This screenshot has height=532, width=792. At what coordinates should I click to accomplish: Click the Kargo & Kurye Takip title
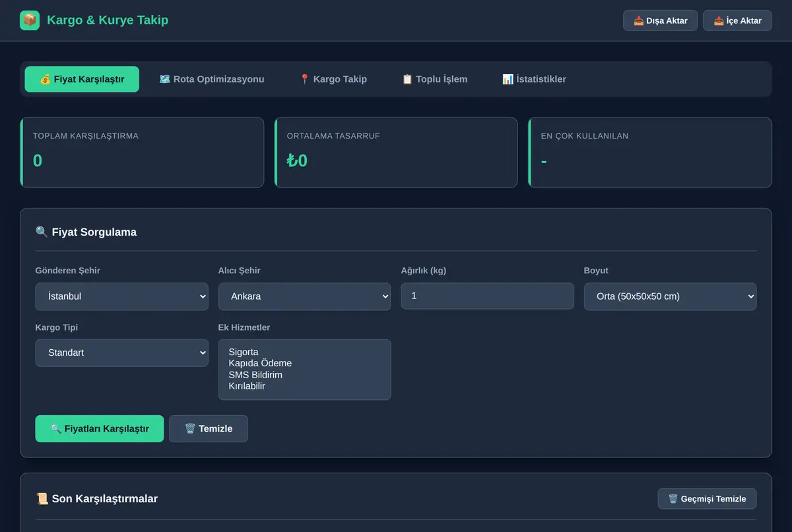click(108, 20)
